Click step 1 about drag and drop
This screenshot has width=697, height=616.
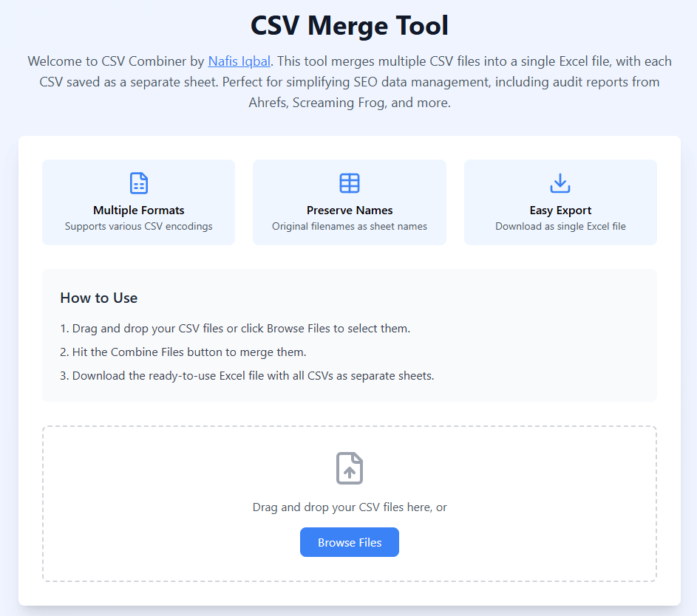[x=235, y=329]
